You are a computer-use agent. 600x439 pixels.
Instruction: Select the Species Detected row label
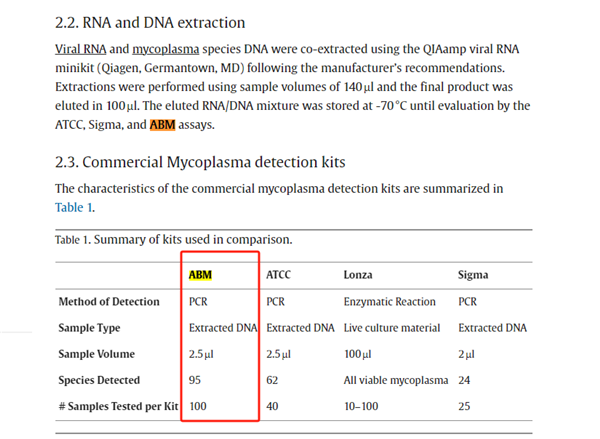point(100,380)
